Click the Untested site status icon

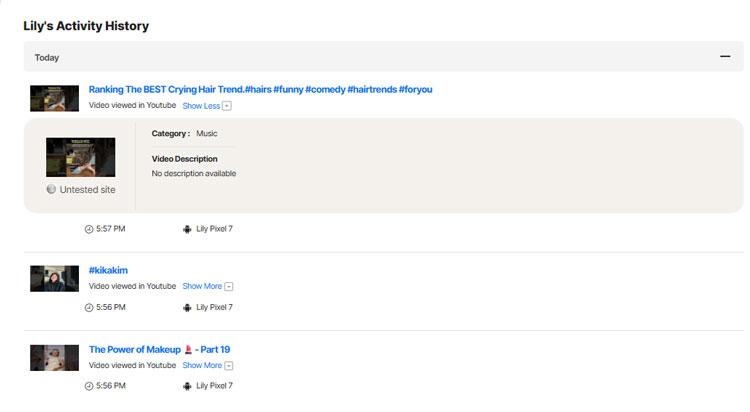(51, 189)
